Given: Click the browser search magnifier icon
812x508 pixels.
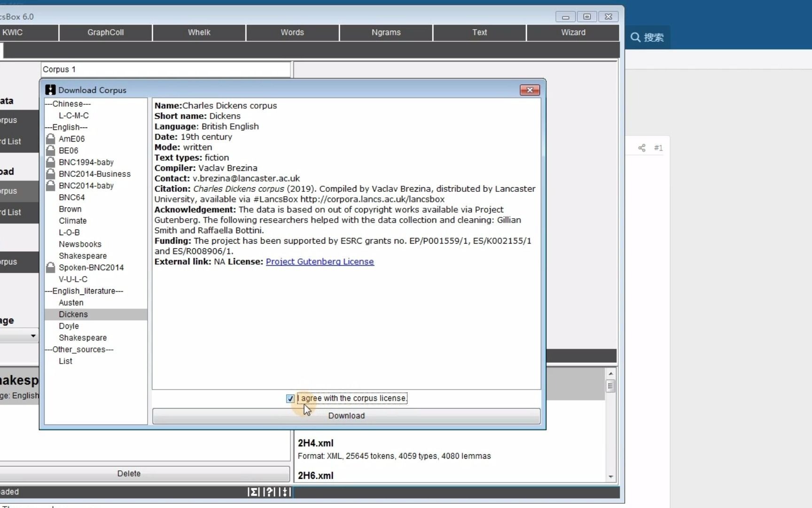Looking at the screenshot, I should tap(635, 37).
